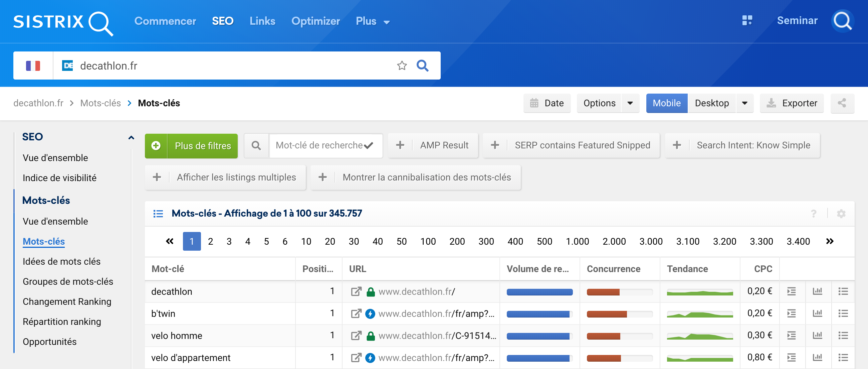Open table help question mark icon
Screen dimensions: 868x369
[813, 214]
